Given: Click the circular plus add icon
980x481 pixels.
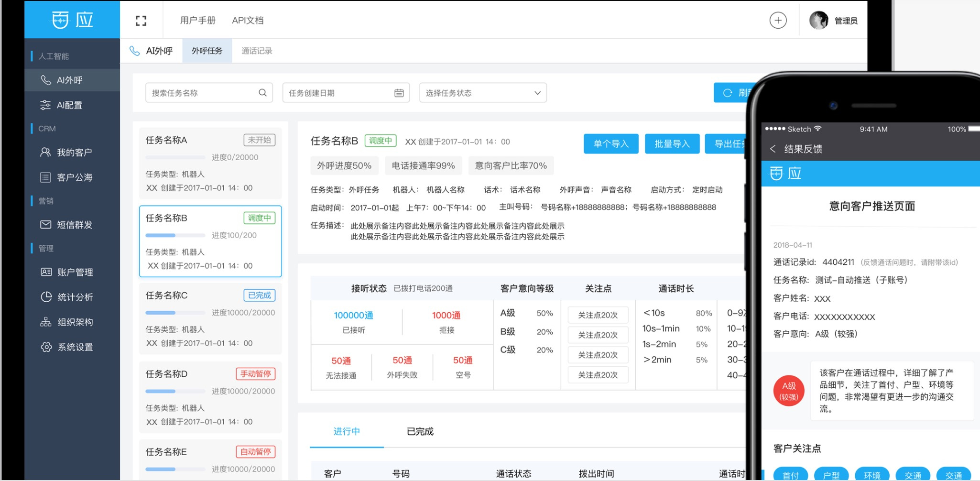Looking at the screenshot, I should 778,20.
